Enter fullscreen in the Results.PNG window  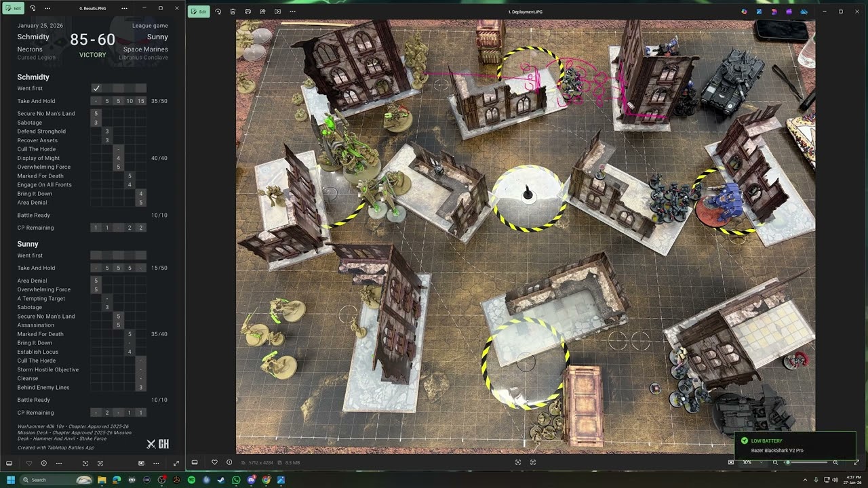click(176, 463)
